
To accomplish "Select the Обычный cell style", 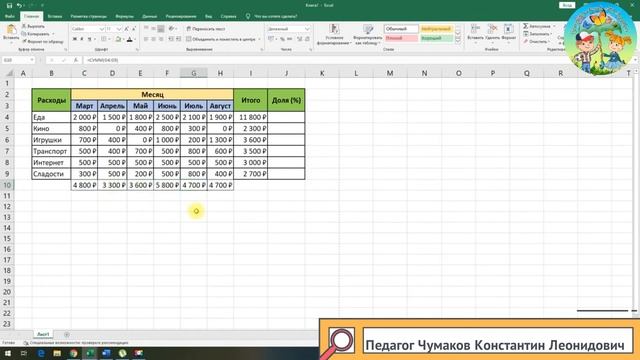I will [x=401, y=29].
